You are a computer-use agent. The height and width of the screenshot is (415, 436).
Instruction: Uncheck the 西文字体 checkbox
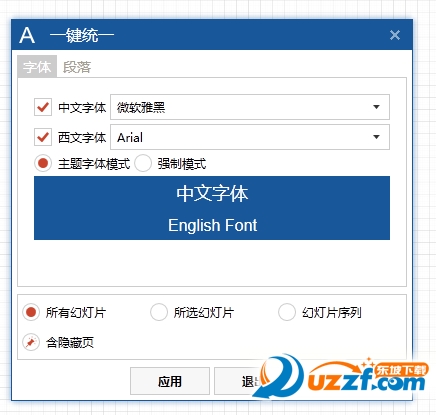(43, 137)
